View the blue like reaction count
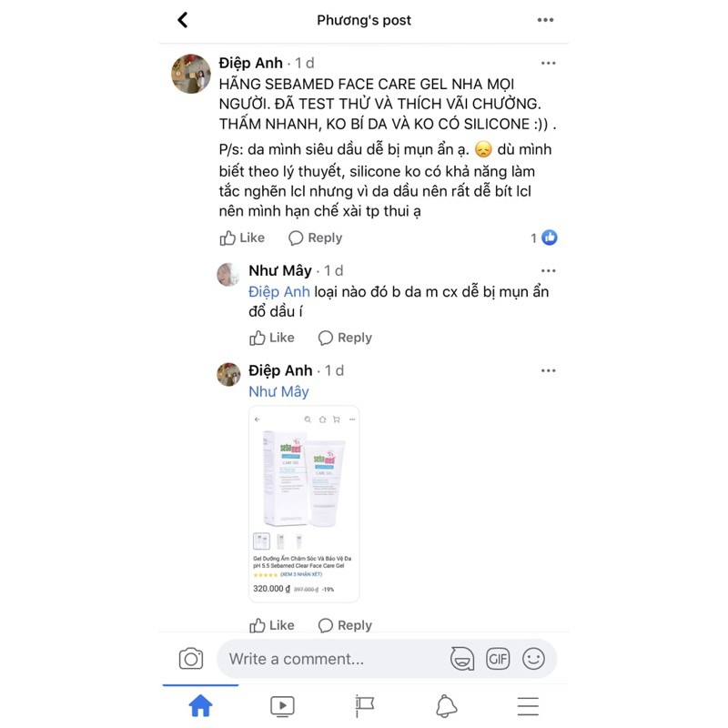The width and height of the screenshot is (728, 728). pyautogui.click(x=543, y=238)
